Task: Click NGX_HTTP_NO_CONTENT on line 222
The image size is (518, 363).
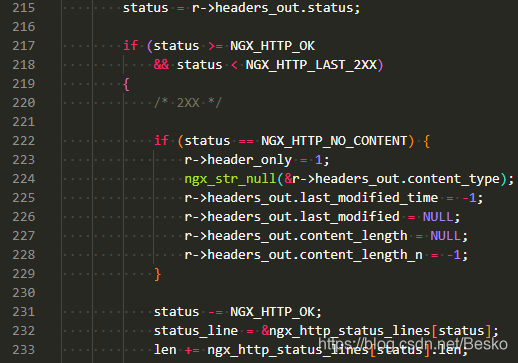Action: [x=334, y=141]
